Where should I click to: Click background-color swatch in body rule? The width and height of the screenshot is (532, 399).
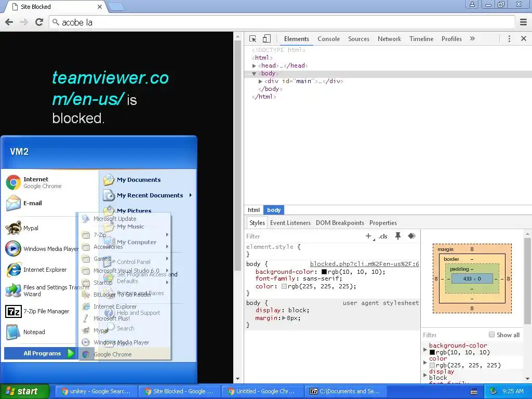[x=324, y=272]
